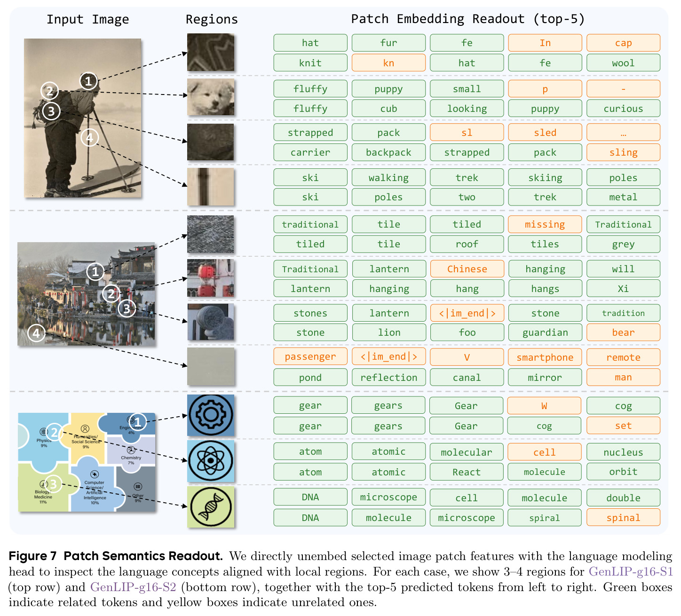Screen dimensions: 681x616
Task: Click the knit hat pattern region thumbnail
Action: 211,52
